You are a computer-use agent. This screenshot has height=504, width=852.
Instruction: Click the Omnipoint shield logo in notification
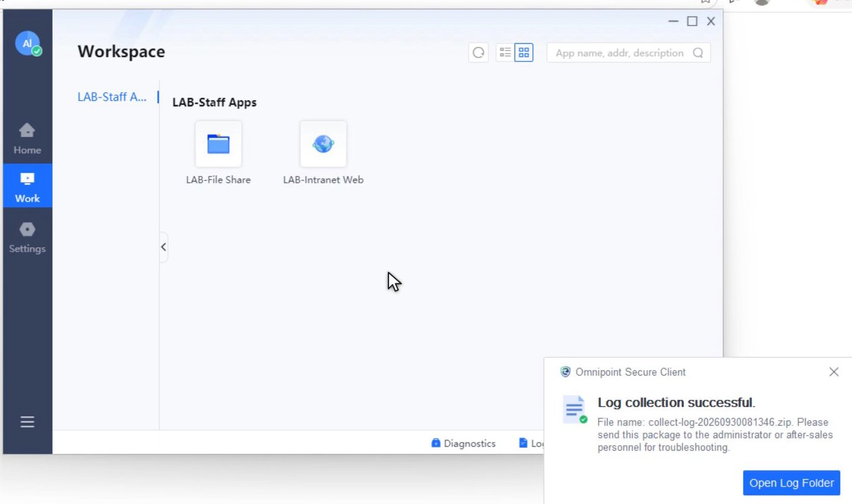pos(565,372)
